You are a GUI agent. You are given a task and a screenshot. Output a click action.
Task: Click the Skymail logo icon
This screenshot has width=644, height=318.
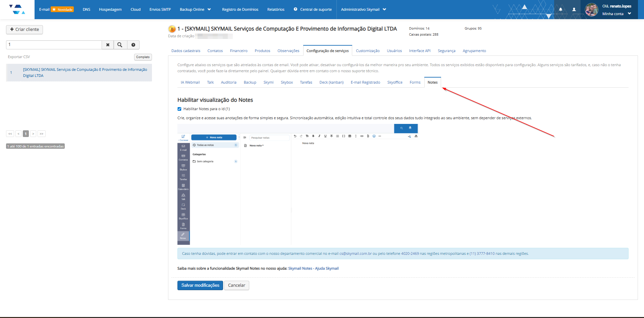coord(17,9)
